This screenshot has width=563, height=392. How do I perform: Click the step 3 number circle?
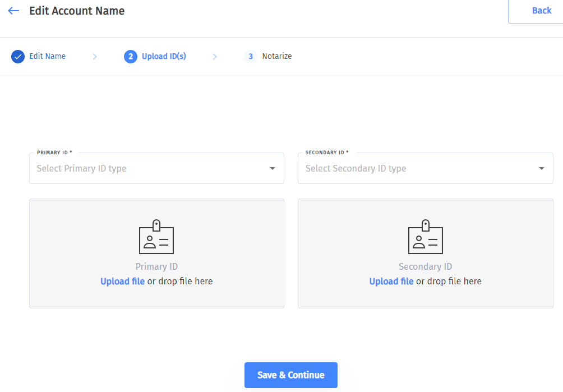pos(251,57)
